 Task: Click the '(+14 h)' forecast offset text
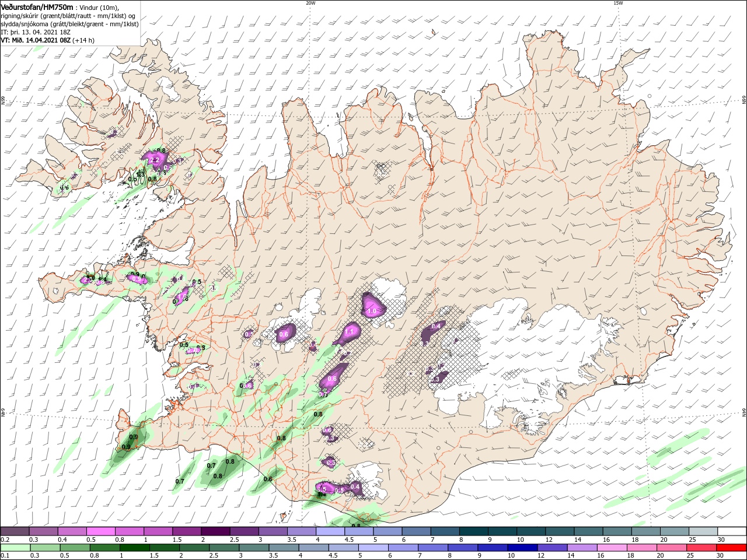click(84, 40)
